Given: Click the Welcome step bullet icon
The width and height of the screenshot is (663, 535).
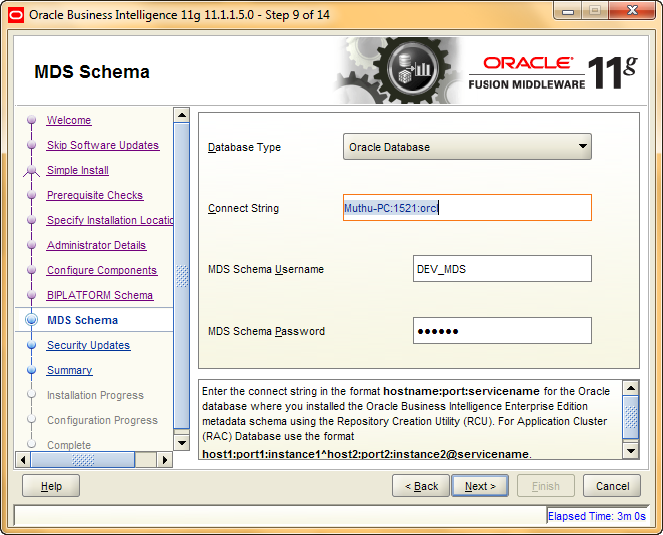Looking at the screenshot, I should click(x=31, y=120).
